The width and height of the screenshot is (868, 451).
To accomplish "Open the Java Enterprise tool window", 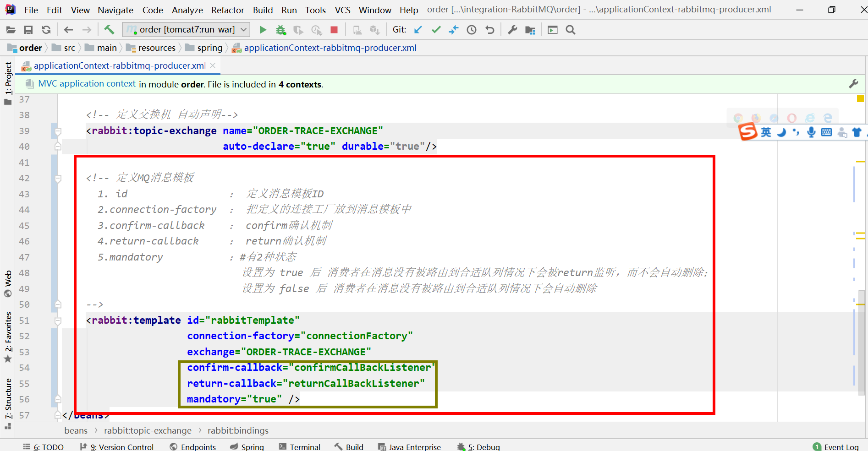I will tap(409, 447).
